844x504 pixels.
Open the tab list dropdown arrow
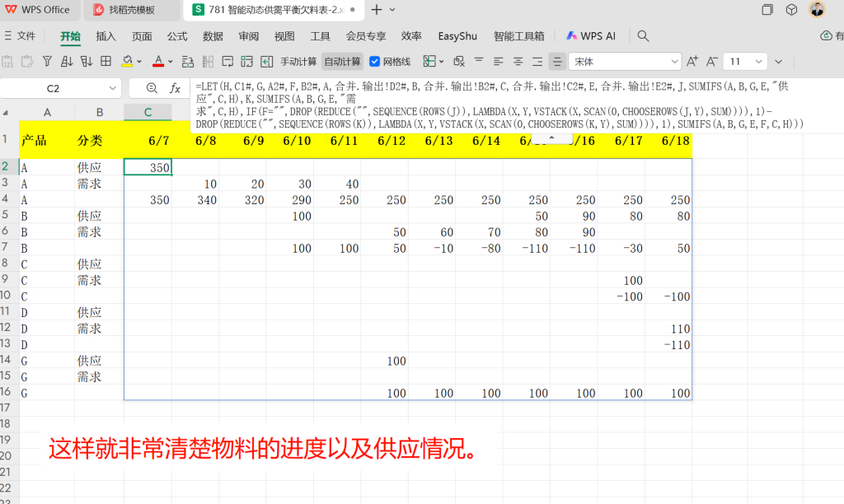tap(392, 10)
